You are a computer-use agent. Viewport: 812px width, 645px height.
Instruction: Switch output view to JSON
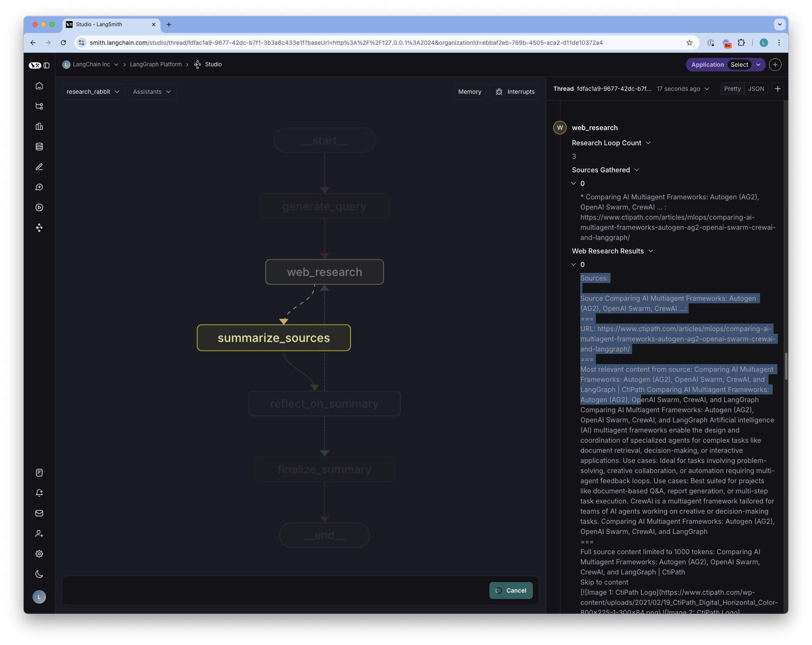coord(756,89)
